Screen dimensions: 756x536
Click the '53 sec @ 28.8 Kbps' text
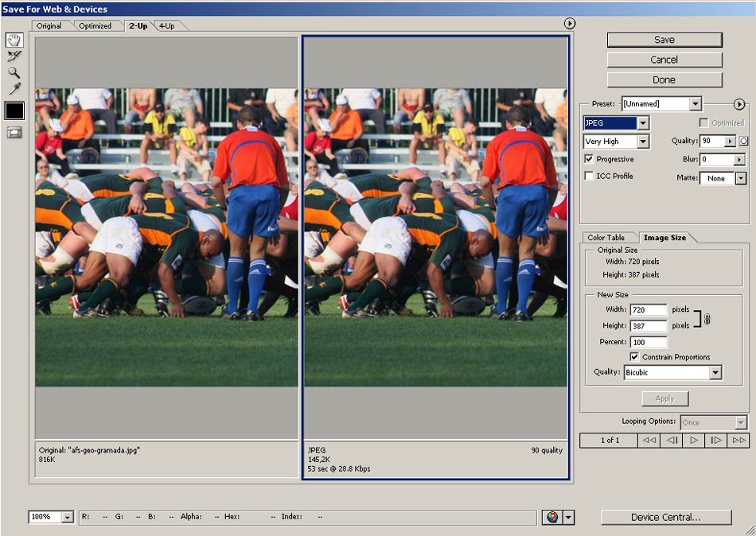[339, 468]
